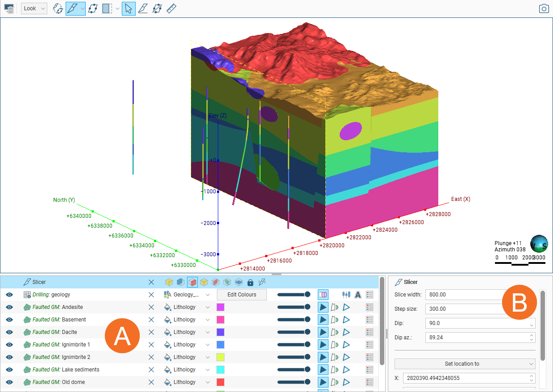Hide the Faulted GM Basement layer

(x=9, y=320)
